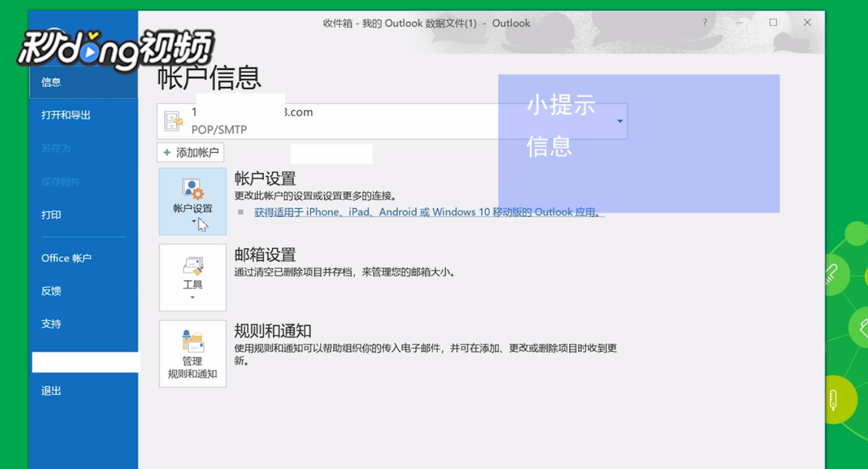Click the 帐户设置 person-gear icon
The width and height of the screenshot is (868, 469).
(x=193, y=189)
